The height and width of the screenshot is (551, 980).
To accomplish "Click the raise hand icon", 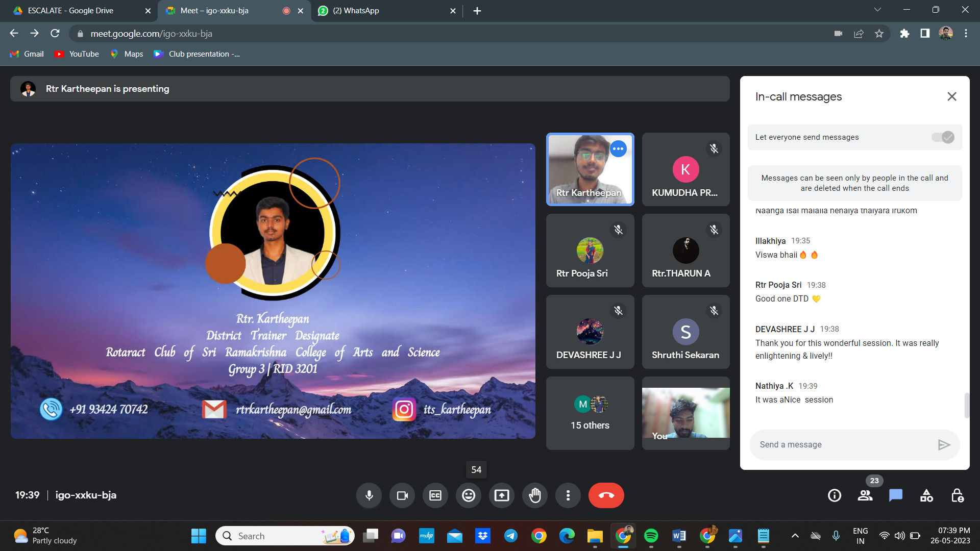I will click(534, 495).
